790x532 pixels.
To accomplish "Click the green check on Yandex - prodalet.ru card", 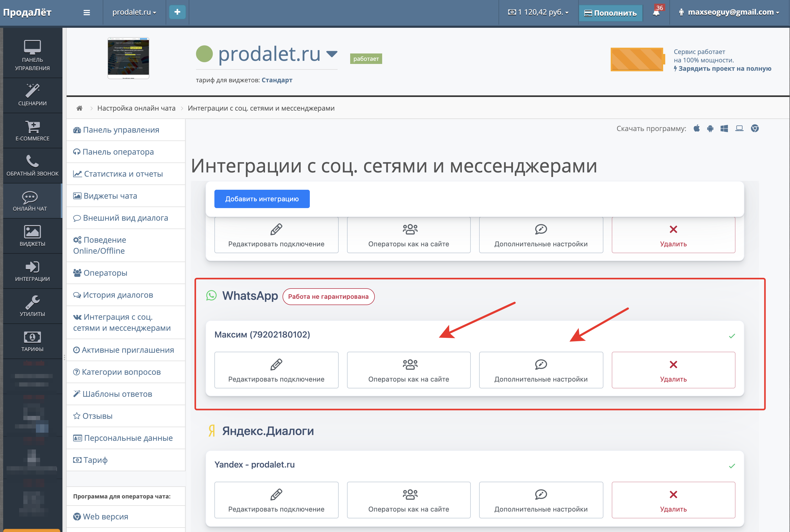I will pyautogui.click(x=732, y=466).
